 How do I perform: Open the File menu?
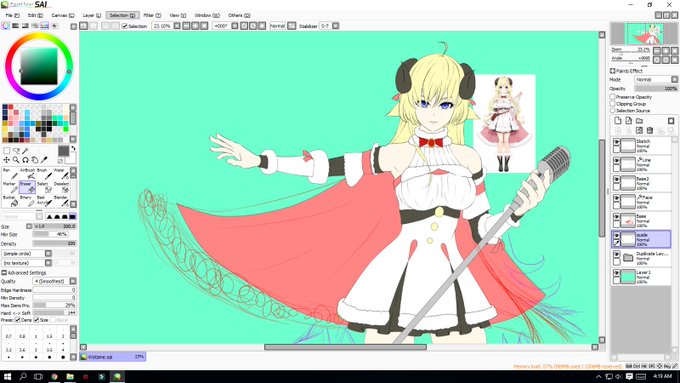point(12,15)
